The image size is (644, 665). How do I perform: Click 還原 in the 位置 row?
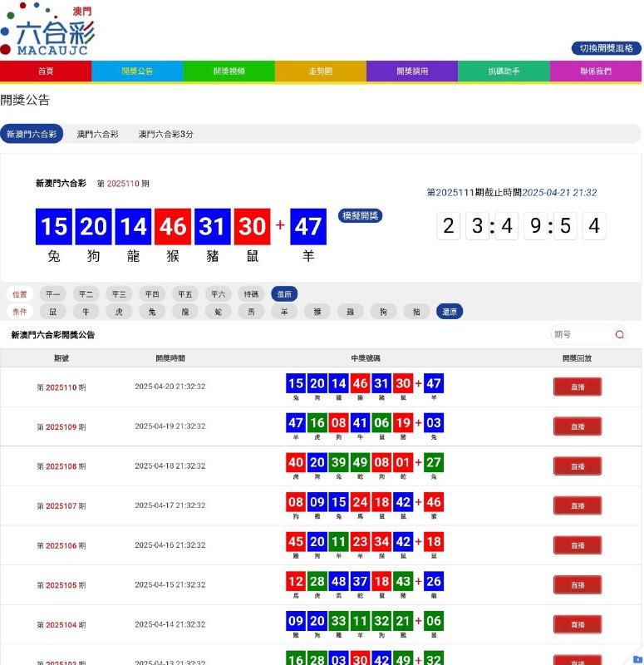coord(284,294)
